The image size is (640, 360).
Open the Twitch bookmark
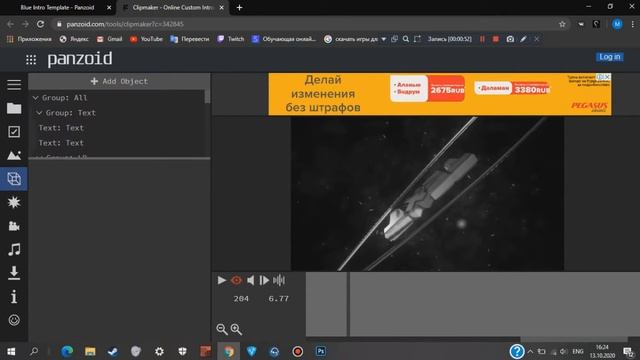231,39
